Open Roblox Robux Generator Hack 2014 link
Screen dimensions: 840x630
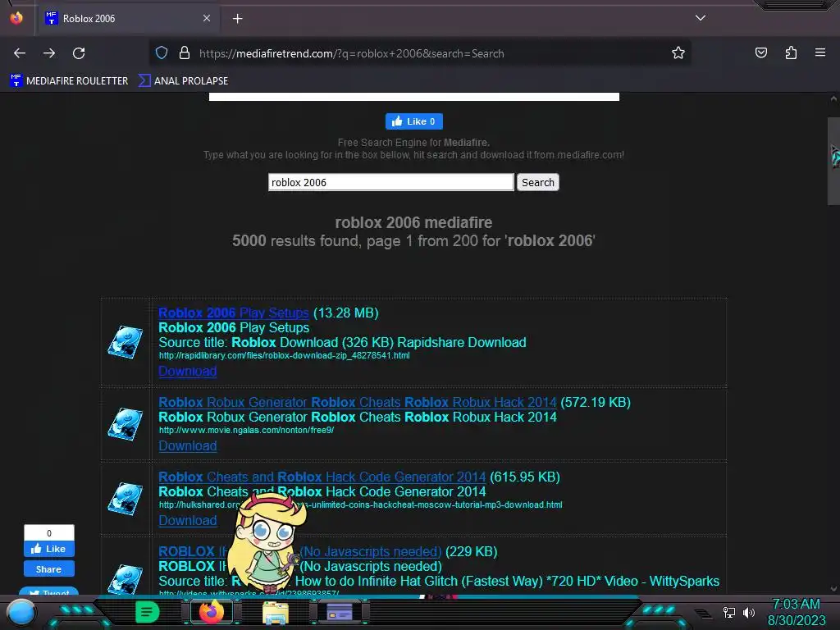point(358,402)
